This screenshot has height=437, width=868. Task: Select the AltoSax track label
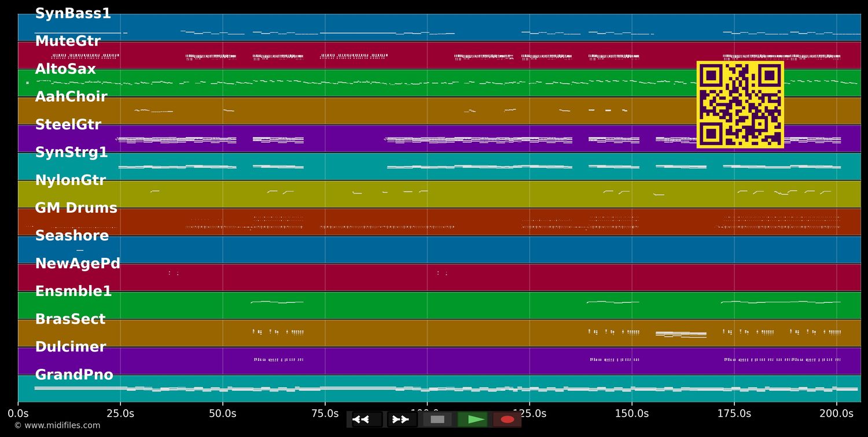67,69
